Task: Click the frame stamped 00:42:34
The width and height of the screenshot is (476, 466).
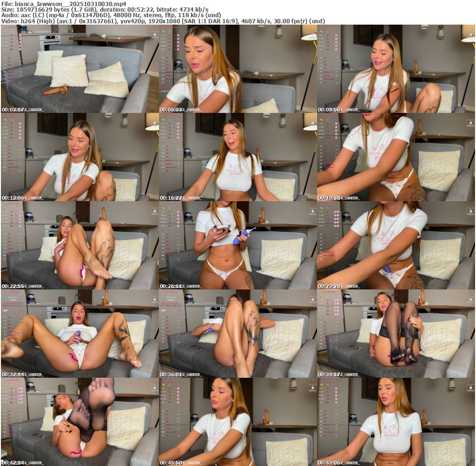Action: tap(80, 422)
